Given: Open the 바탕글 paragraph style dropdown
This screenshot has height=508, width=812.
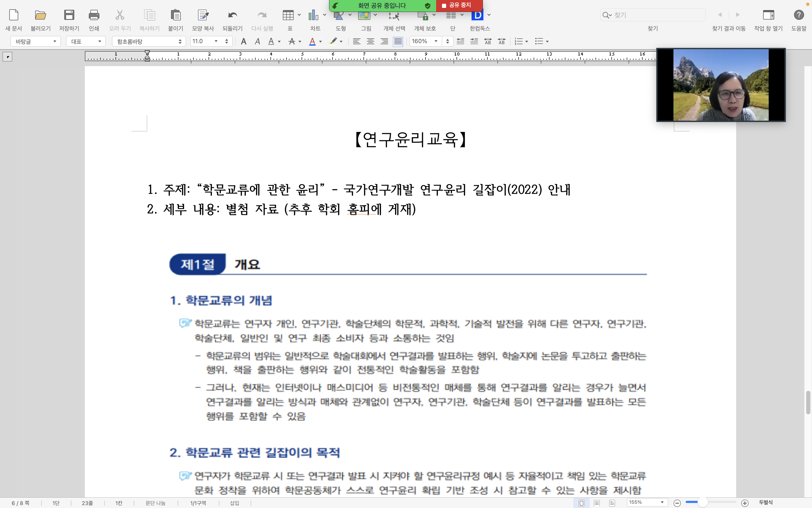Looking at the screenshot, I should (36, 41).
